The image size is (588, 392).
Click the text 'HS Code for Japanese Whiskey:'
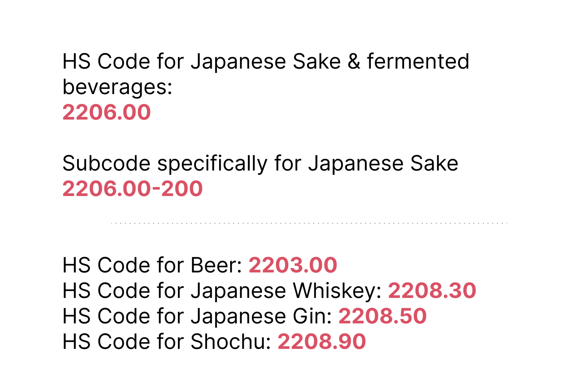click(222, 291)
